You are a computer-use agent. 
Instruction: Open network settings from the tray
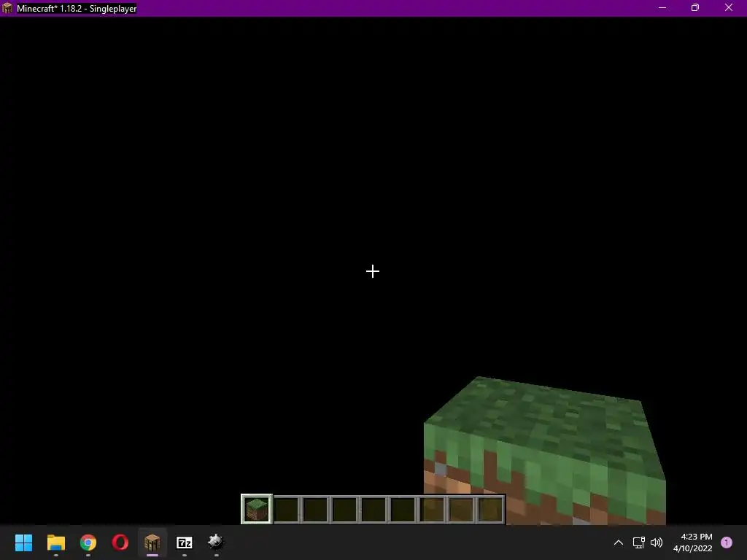[x=638, y=542]
